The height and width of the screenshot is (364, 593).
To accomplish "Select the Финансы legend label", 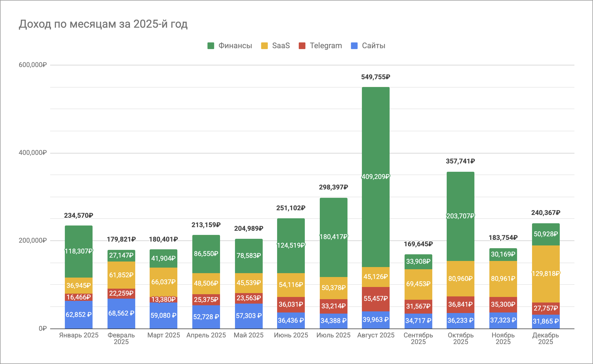I will (x=235, y=46).
